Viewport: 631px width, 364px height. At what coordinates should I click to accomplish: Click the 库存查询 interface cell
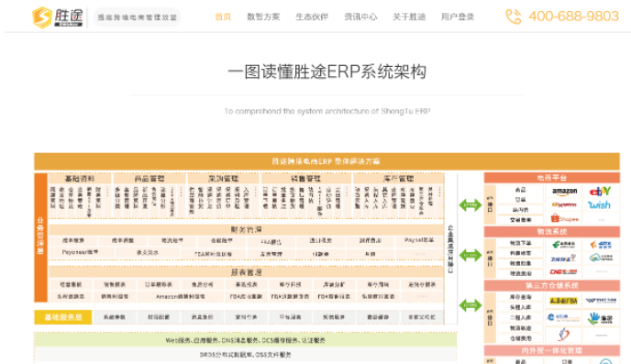coord(520,297)
